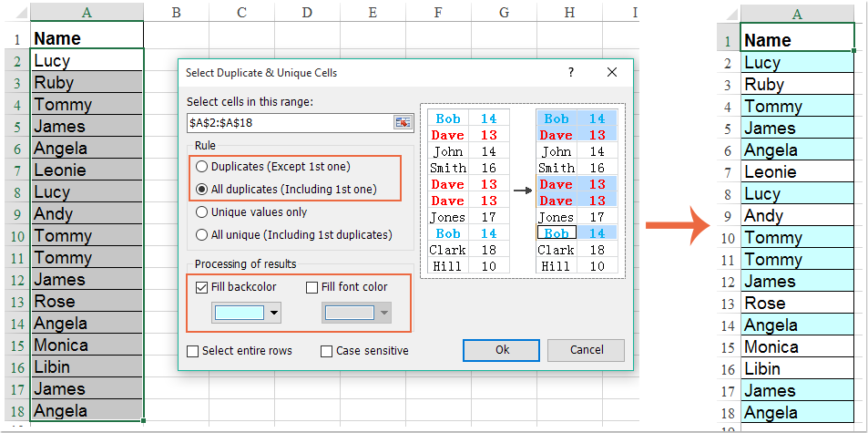868x433 pixels.
Task: Click Libin in row 16 of result sheet
Action: pyautogui.click(x=797, y=369)
